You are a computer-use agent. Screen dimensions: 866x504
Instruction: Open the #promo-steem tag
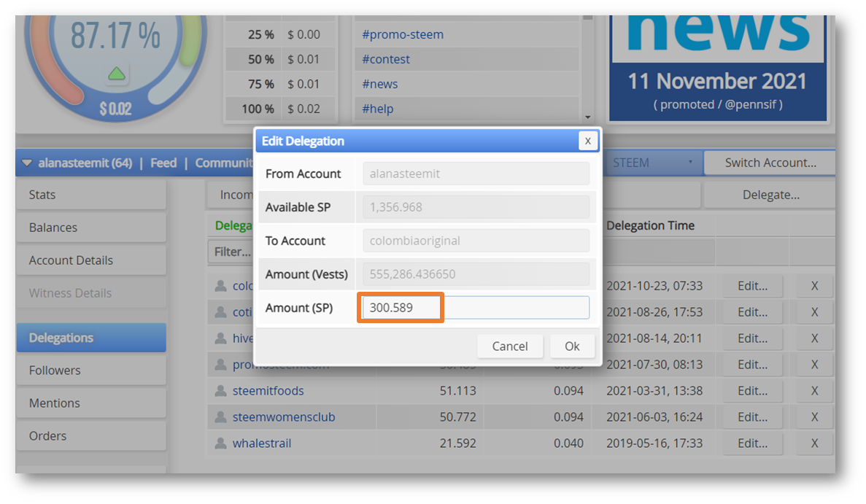[403, 34]
